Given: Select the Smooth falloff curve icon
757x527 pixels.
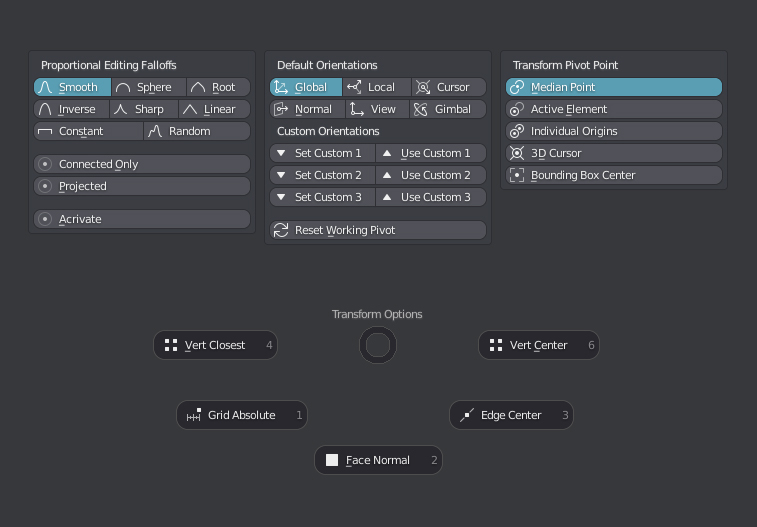Looking at the screenshot, I should (45, 87).
